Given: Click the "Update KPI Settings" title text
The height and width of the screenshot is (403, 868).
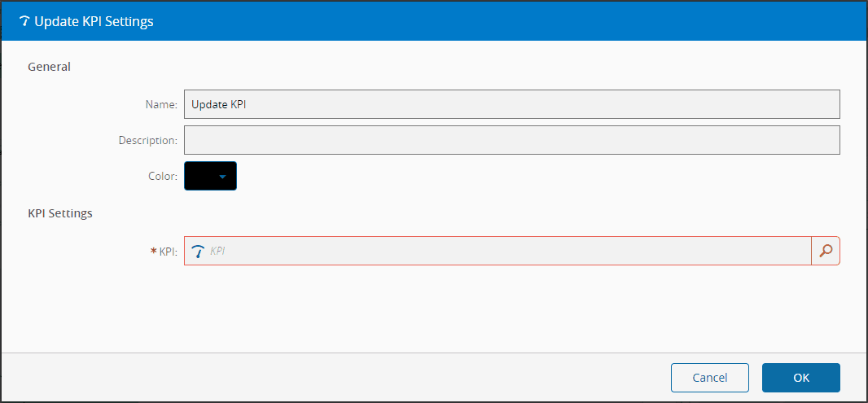Looking at the screenshot, I should [x=94, y=22].
